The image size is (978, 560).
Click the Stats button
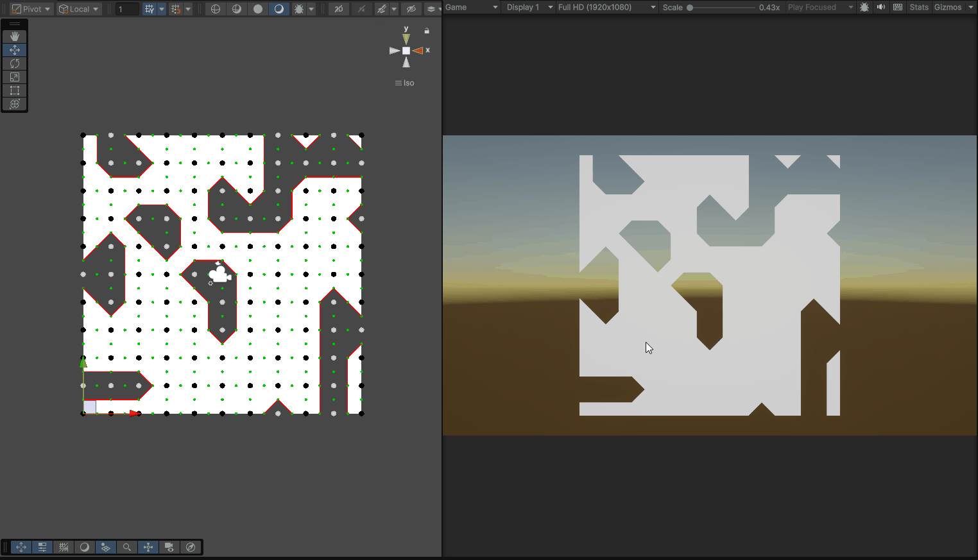919,7
